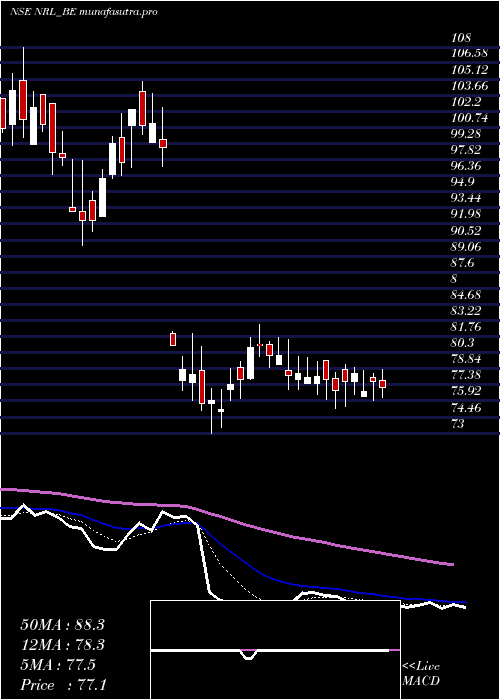Click the 5MA : 77.5 readout

point(58,665)
